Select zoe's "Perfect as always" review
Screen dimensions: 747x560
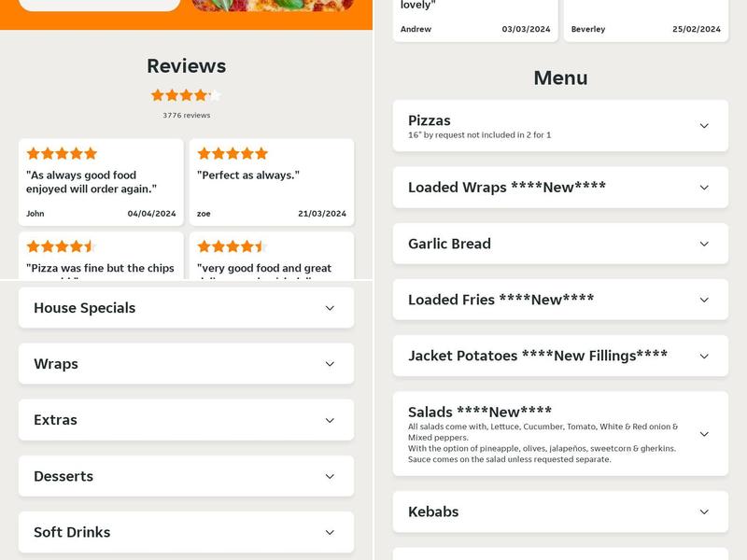(x=272, y=183)
